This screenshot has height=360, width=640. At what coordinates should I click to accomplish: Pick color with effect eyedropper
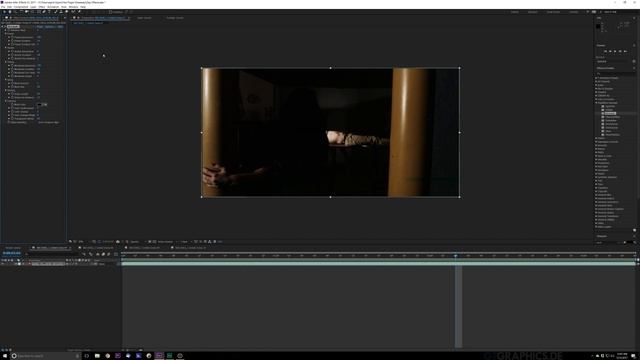[45, 104]
